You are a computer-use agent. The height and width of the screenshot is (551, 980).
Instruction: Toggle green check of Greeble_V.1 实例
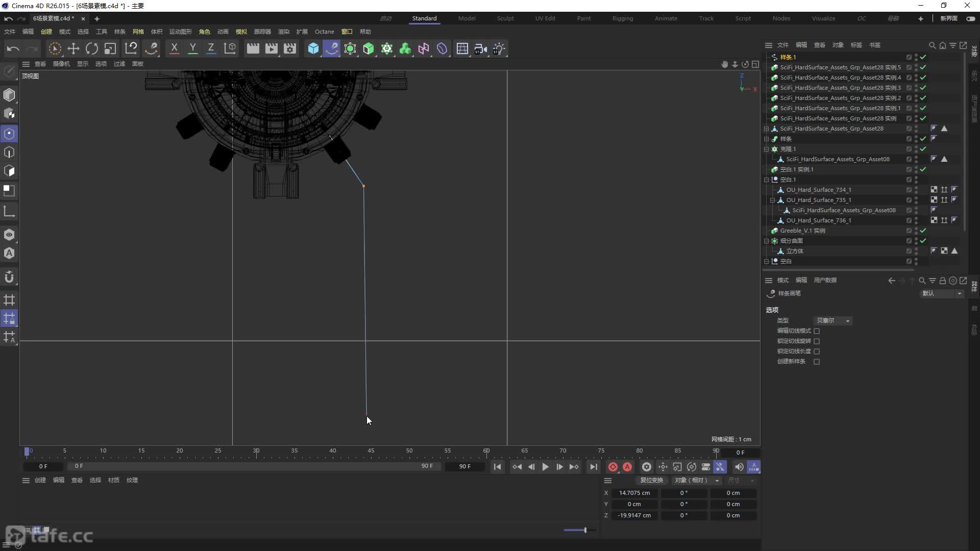click(923, 231)
